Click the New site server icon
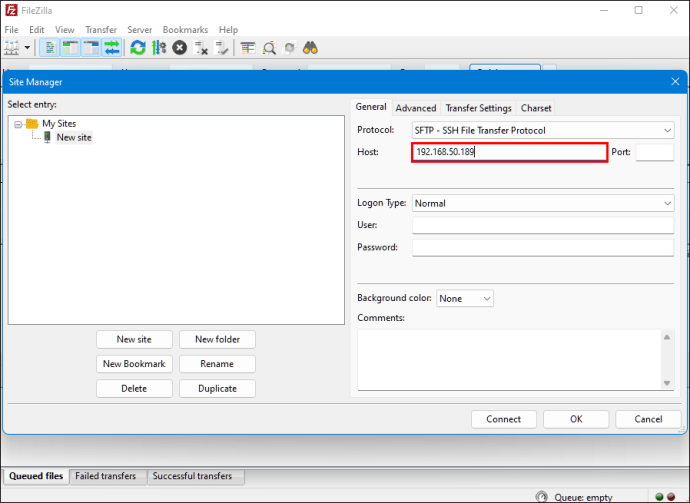Viewport: 690px width, 503px height. [47, 137]
